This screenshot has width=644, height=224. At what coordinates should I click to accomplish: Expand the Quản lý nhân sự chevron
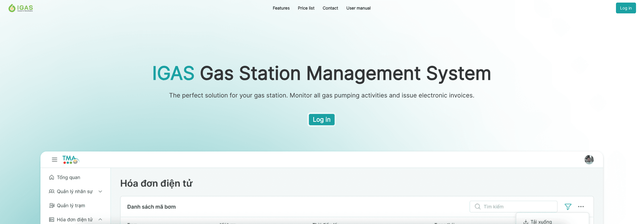[100, 191]
